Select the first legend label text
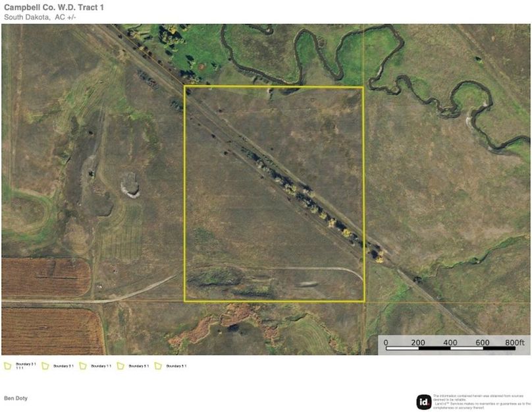 (25, 367)
